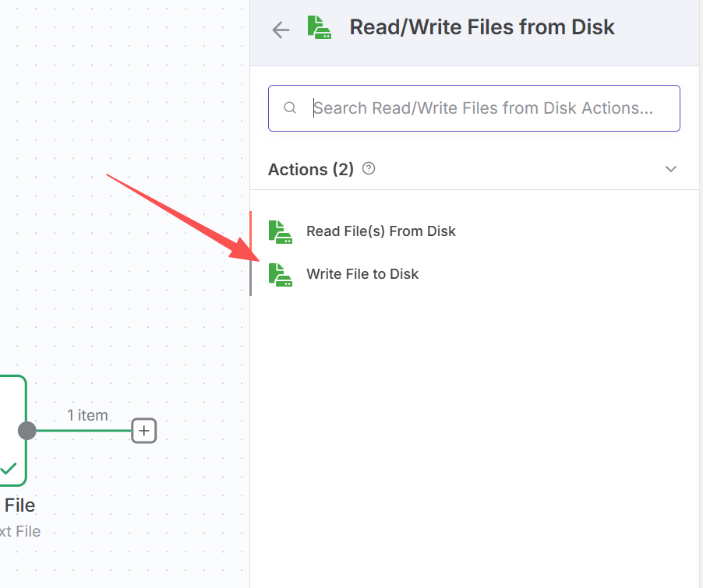Viewport: 703px width, 588px height.
Task: Choose the Write File to Disk action
Action: pos(362,274)
